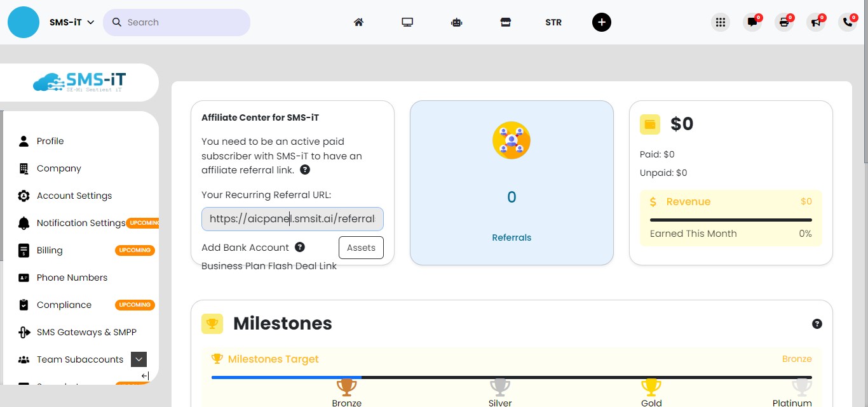Image resolution: width=868 pixels, height=407 pixels.
Task: Click the phone calls icon with red badge
Action: (x=848, y=22)
